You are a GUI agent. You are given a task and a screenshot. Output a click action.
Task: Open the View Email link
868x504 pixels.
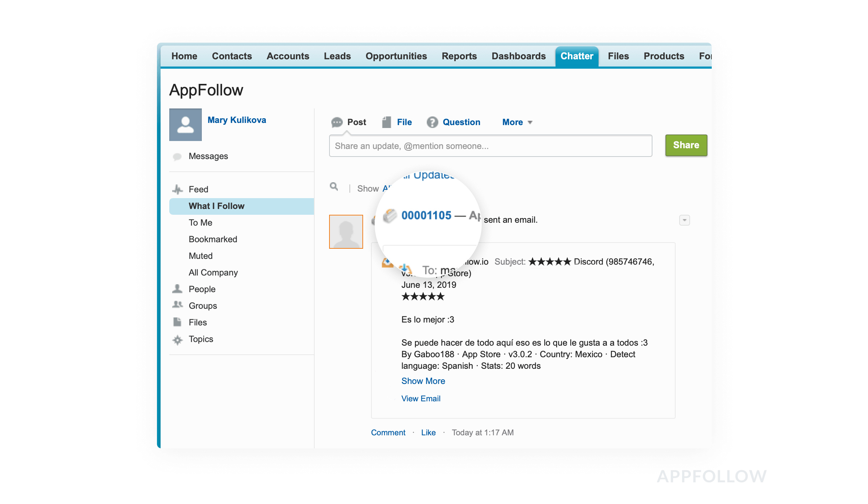421,398
